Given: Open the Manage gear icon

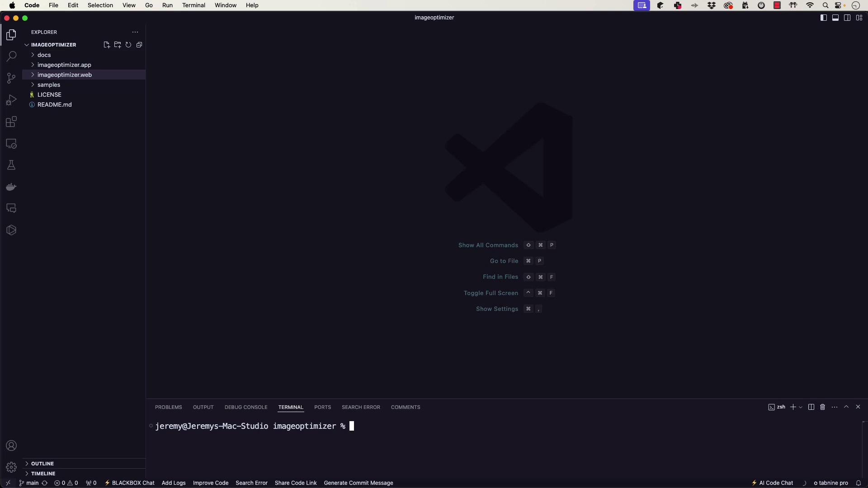Looking at the screenshot, I should coord(11,467).
